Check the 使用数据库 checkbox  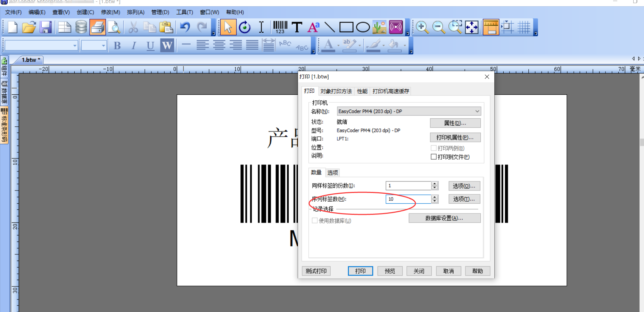click(x=315, y=220)
